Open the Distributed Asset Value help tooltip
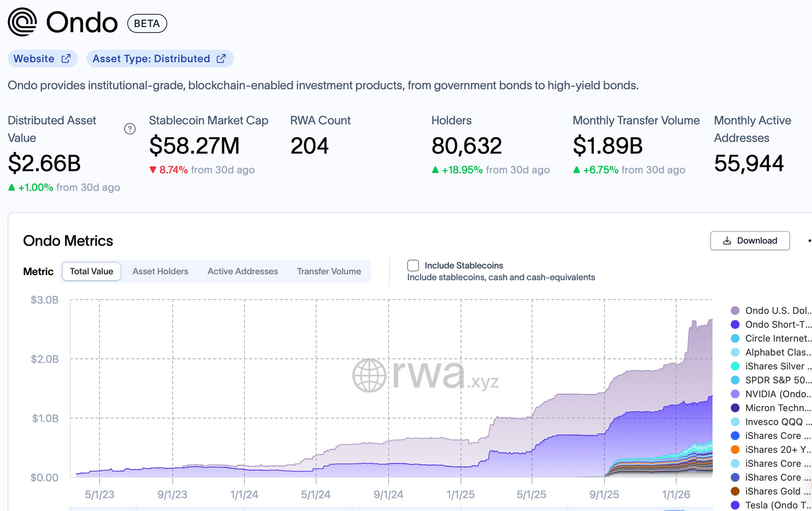This screenshot has height=511, width=812. [131, 129]
